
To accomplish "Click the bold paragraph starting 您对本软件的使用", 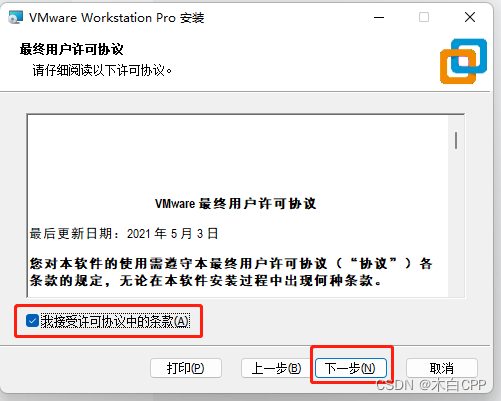I will click(x=231, y=272).
